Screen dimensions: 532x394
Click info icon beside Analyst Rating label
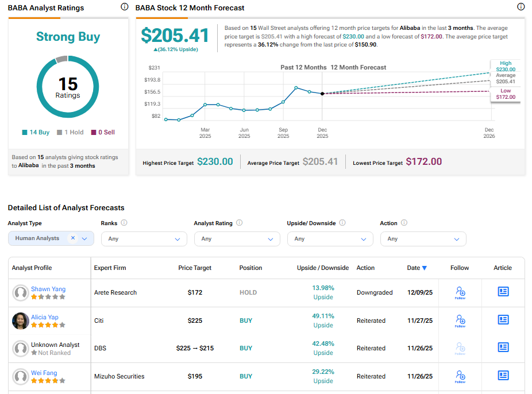click(240, 223)
